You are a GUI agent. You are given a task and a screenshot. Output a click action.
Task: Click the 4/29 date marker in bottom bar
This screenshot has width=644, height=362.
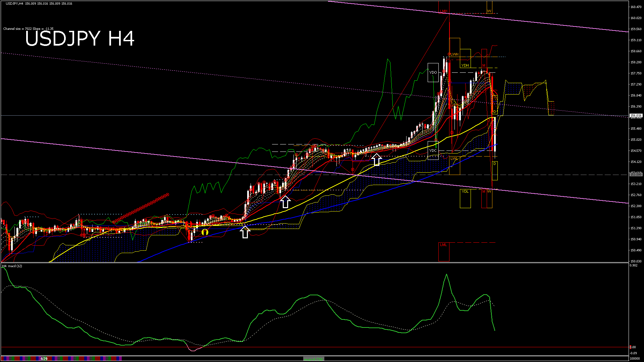pyautogui.click(x=44, y=359)
